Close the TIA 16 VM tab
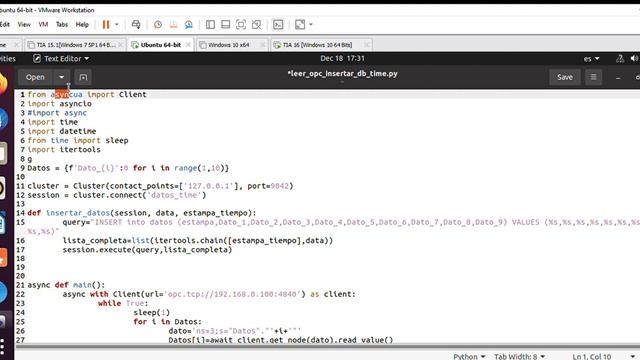 367,45
